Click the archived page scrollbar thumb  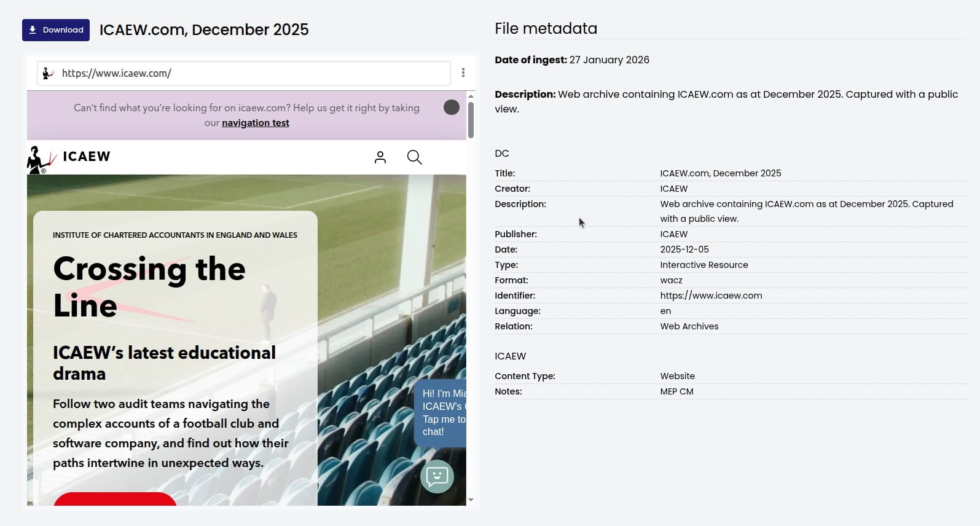coord(471,120)
